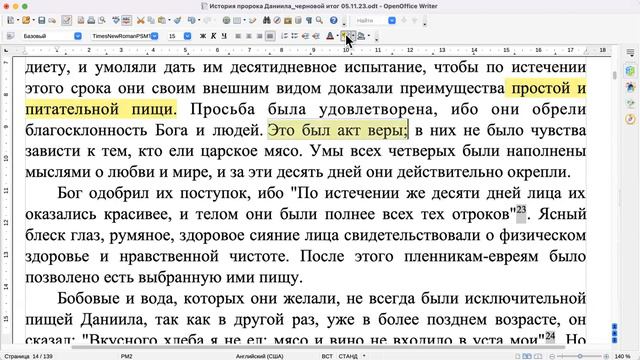The height and width of the screenshot is (360, 640).
Task: Open Table size dropdown arrow
Action: tap(244, 20)
